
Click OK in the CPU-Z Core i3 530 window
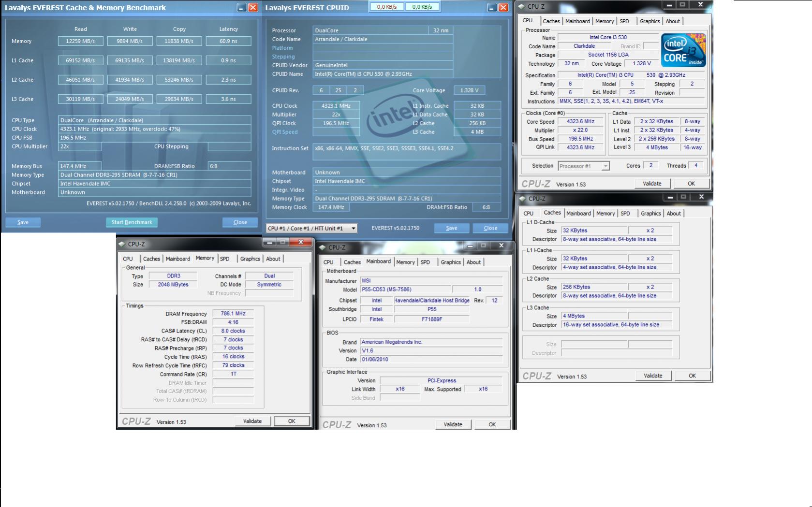click(x=692, y=184)
